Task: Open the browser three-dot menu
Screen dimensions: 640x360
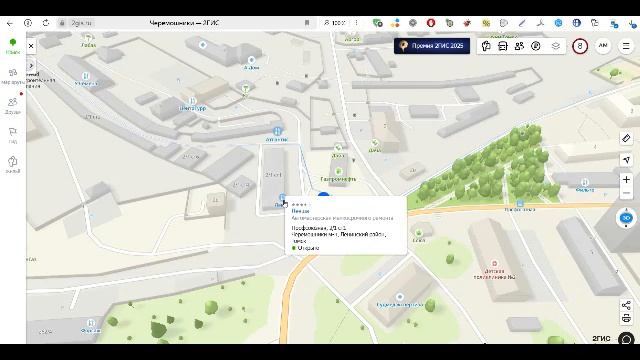Action: 356,23
